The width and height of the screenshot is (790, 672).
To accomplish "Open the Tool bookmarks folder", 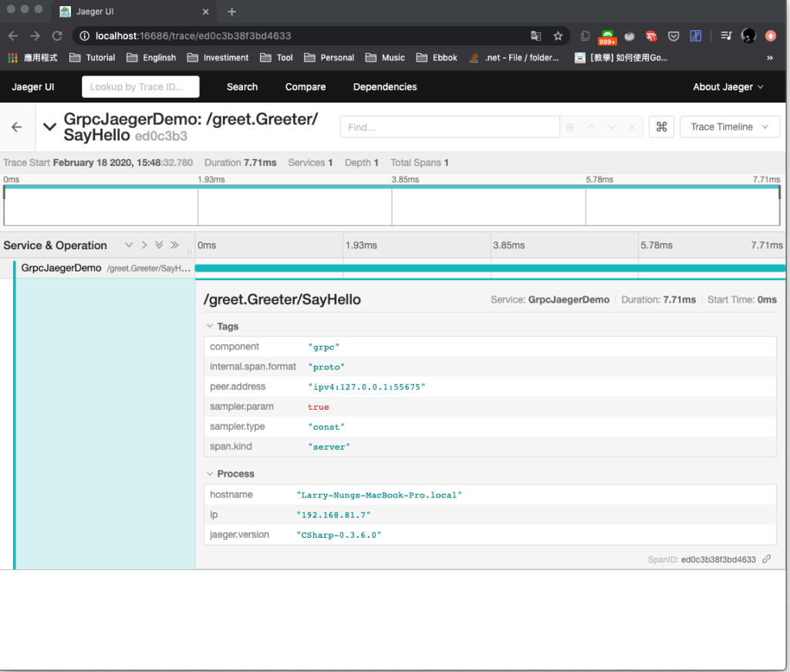I will pyautogui.click(x=276, y=57).
